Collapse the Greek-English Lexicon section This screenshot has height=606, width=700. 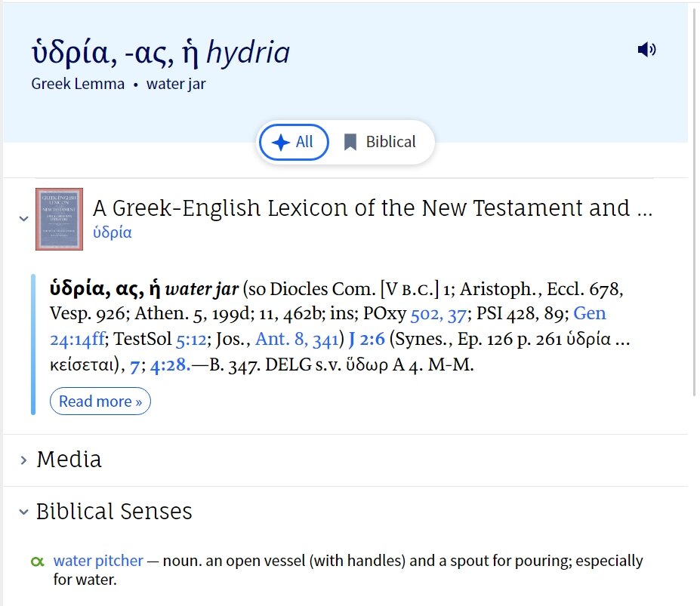pos(23,219)
